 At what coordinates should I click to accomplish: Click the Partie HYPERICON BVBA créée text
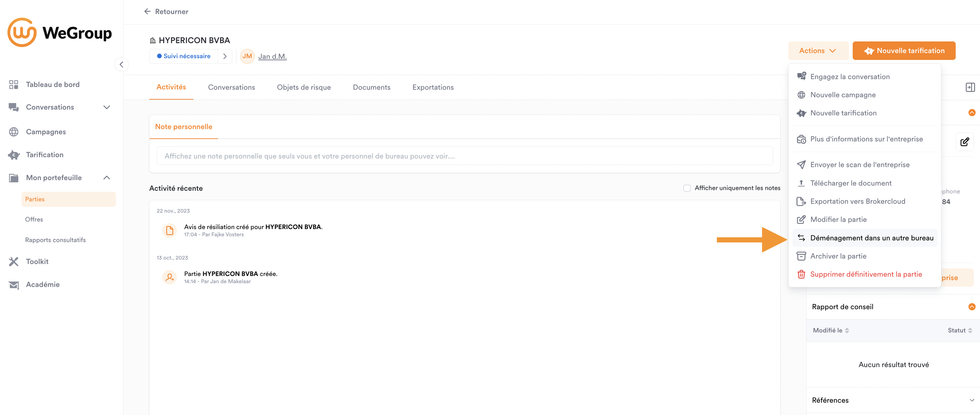(x=231, y=274)
